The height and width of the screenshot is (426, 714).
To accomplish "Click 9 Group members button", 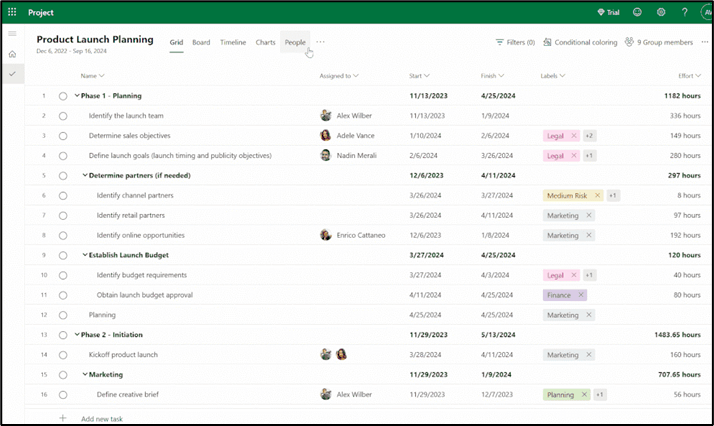I will point(658,43).
